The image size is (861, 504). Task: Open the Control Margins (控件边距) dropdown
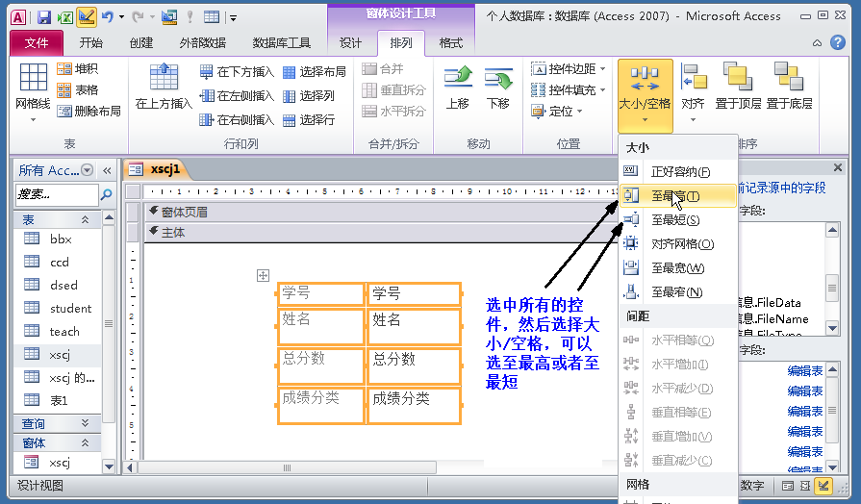[x=569, y=68]
